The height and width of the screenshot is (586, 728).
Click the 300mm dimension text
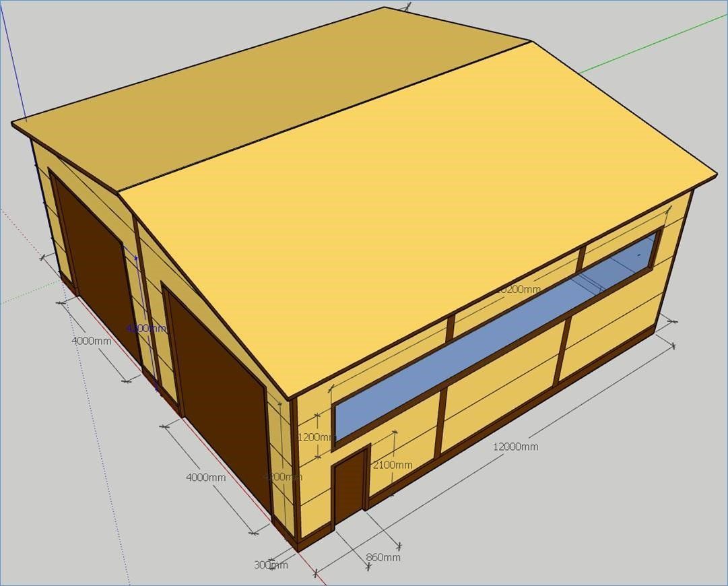point(271,565)
